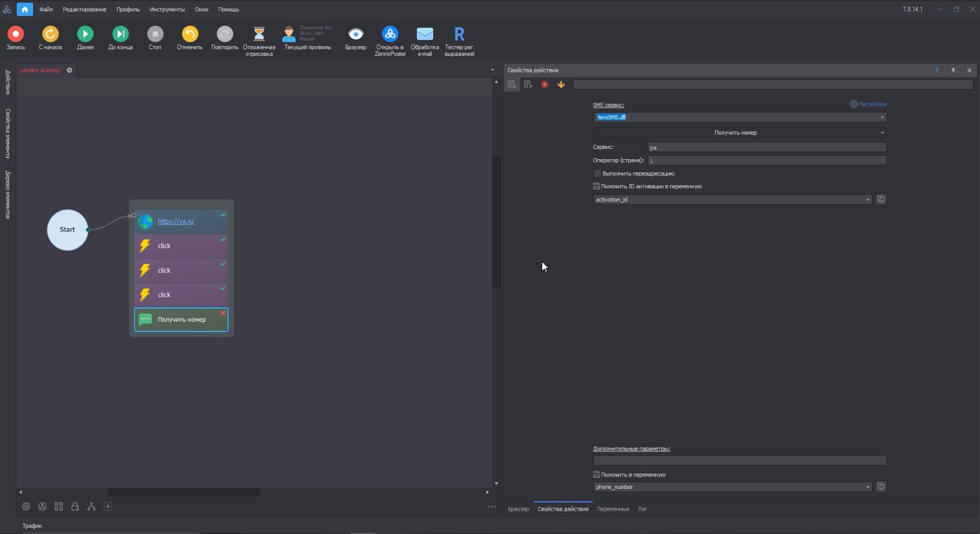
Task: Open the Обработка e-mail envelope icon
Action: click(425, 34)
